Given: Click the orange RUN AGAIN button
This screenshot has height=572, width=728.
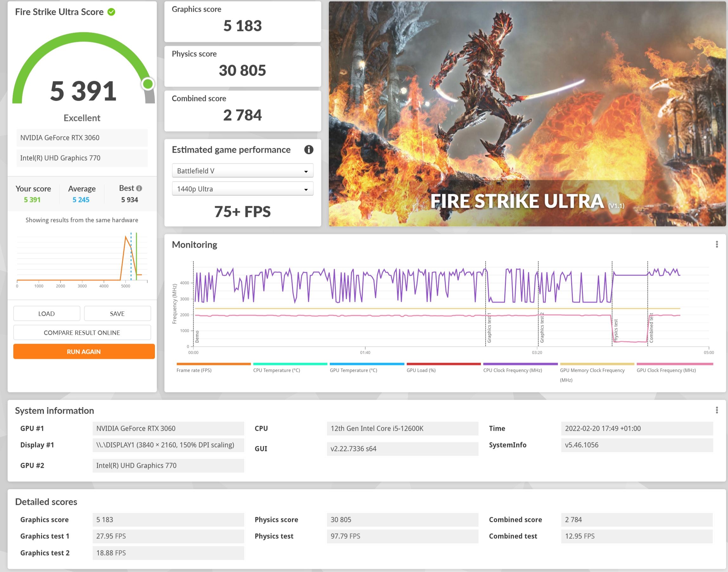Looking at the screenshot, I should [x=84, y=352].
